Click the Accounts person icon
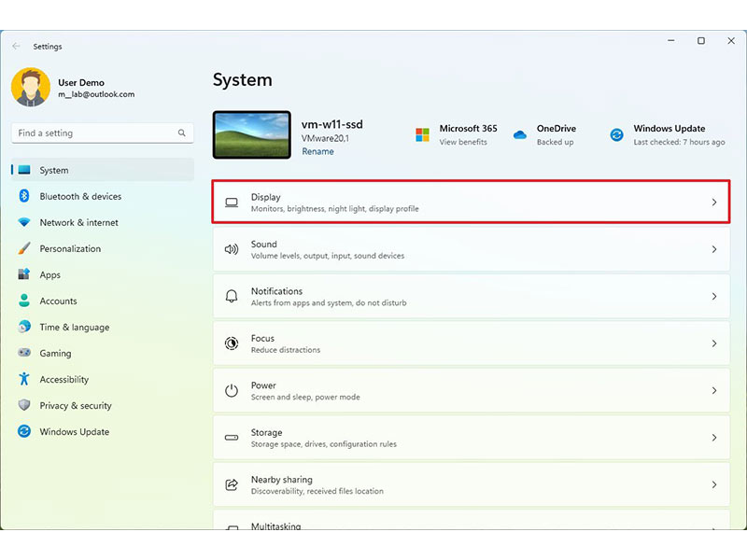This screenshot has width=747, height=560. click(24, 301)
